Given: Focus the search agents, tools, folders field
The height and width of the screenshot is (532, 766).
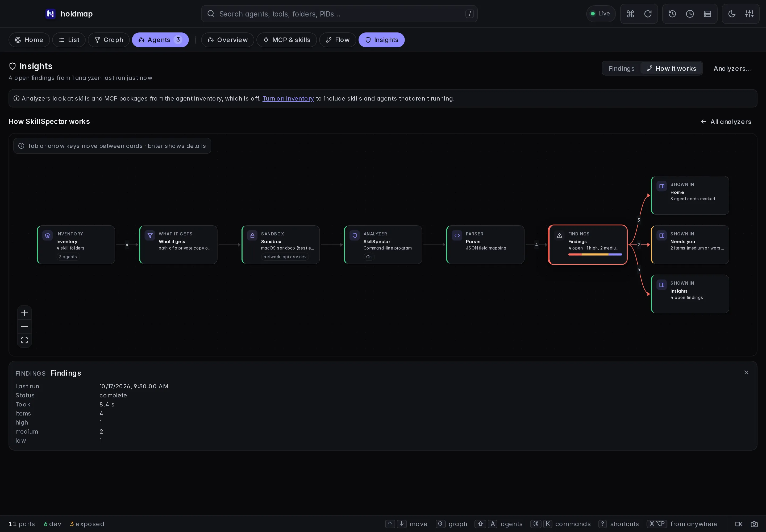Looking at the screenshot, I should 339,14.
